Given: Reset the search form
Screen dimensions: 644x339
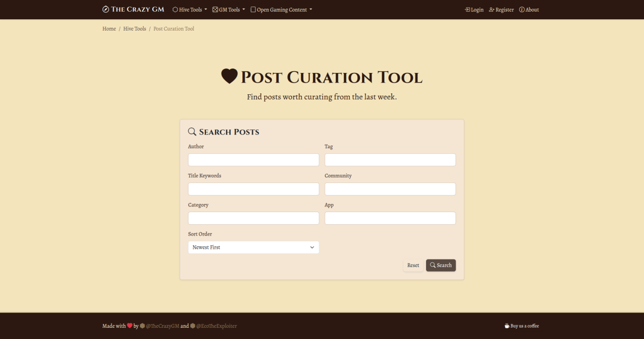Looking at the screenshot, I should [x=413, y=265].
